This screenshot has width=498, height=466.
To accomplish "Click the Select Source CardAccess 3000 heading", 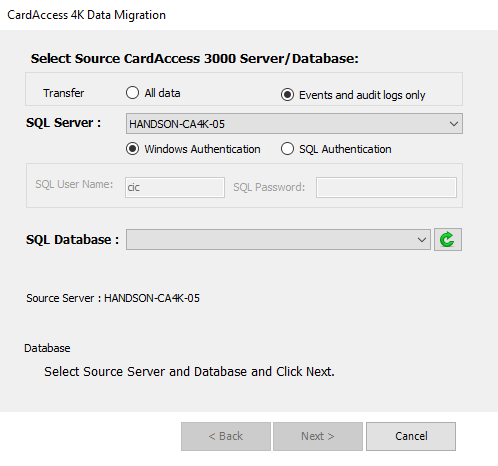I will 195,59.
